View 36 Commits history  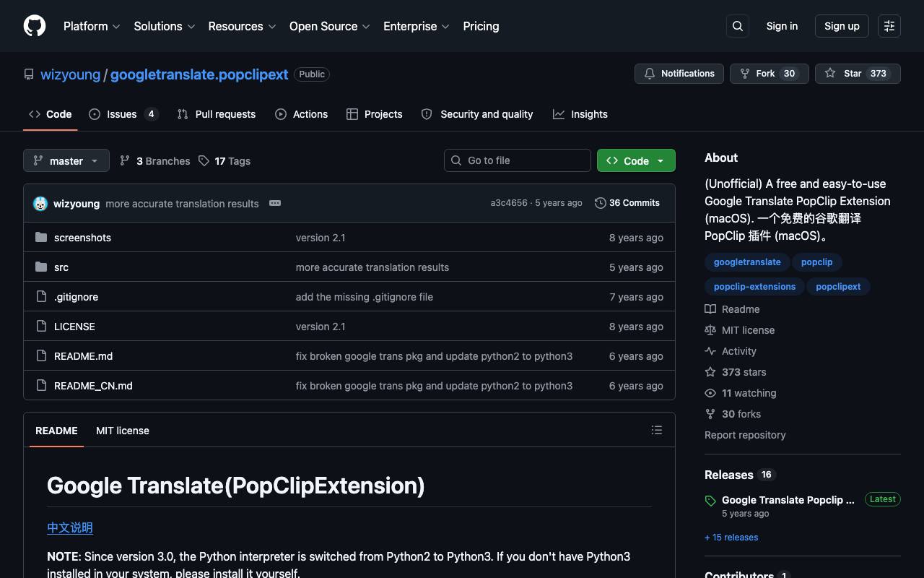coord(627,203)
